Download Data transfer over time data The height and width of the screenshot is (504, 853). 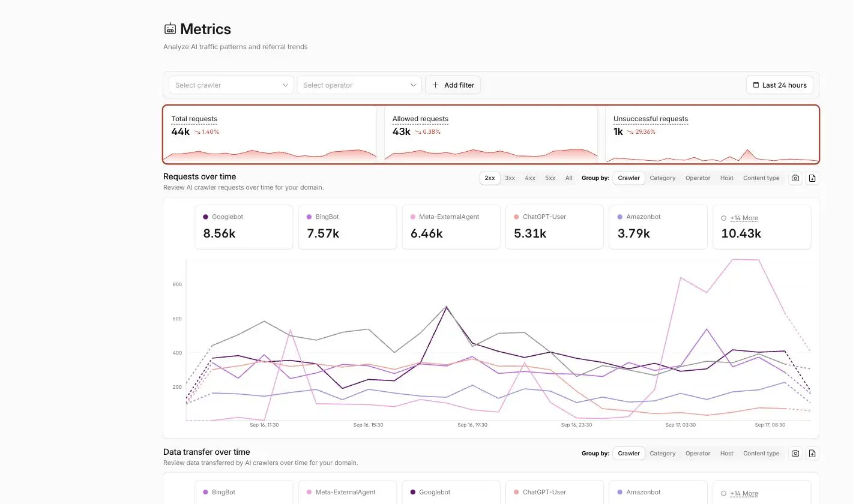812,454
